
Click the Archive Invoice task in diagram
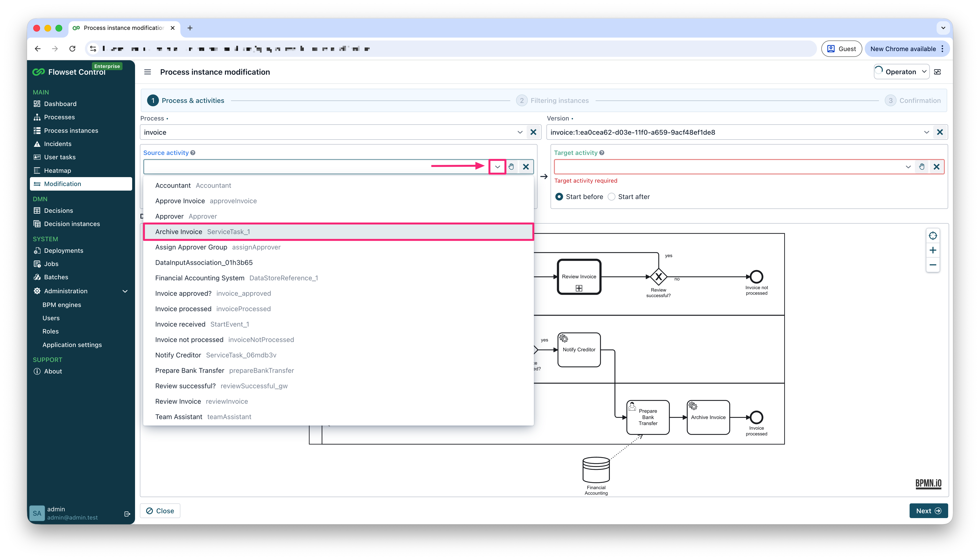(x=708, y=417)
